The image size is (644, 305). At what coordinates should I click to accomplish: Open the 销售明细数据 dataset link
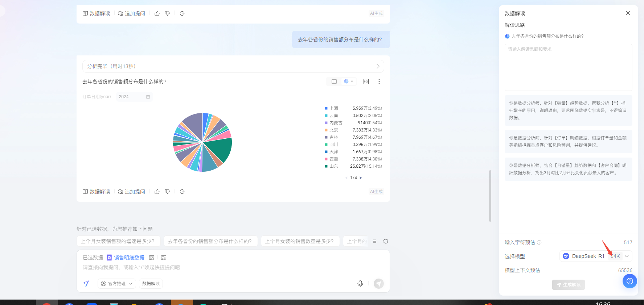[x=129, y=258]
